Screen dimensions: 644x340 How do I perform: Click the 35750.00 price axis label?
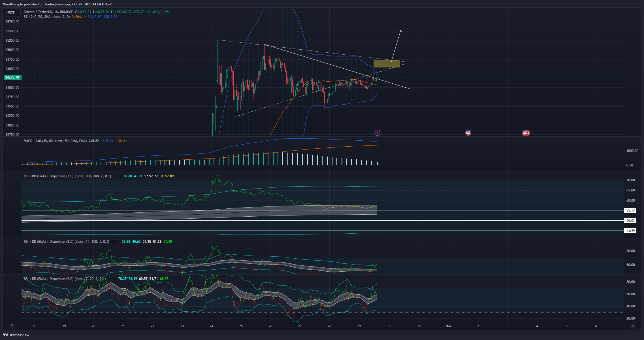(x=12, y=22)
